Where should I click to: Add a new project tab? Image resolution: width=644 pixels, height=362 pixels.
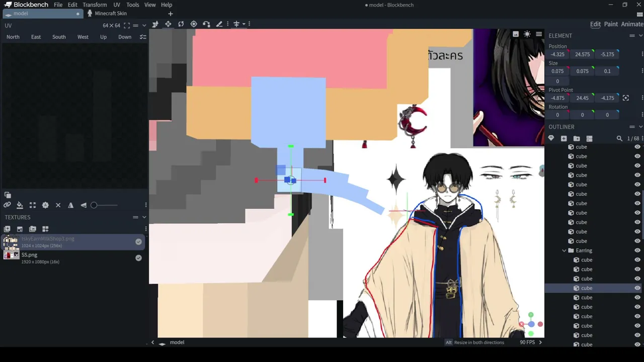[x=170, y=14]
